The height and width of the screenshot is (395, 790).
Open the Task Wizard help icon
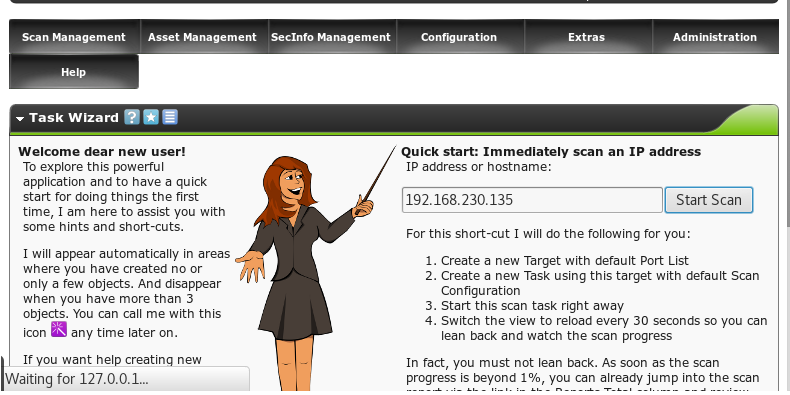132,117
